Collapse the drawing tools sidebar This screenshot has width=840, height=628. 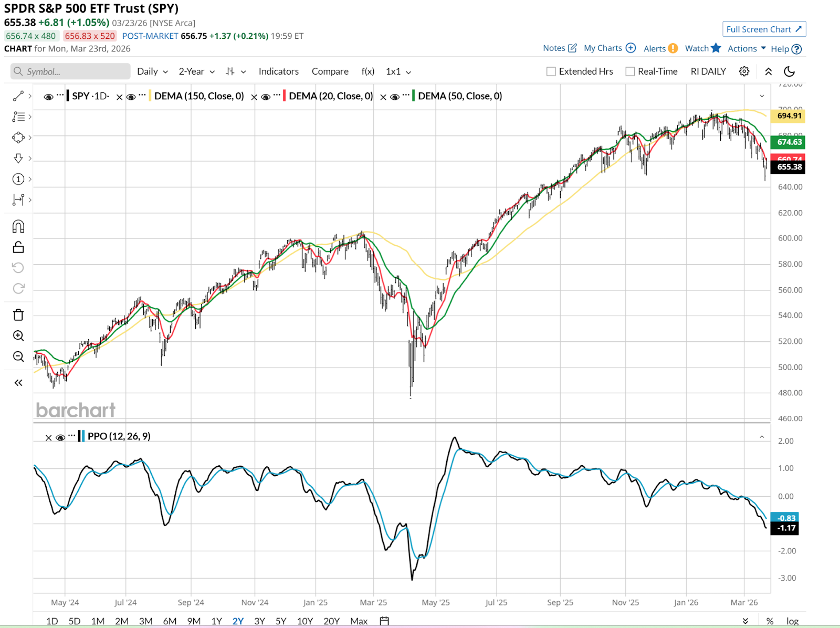(18, 383)
